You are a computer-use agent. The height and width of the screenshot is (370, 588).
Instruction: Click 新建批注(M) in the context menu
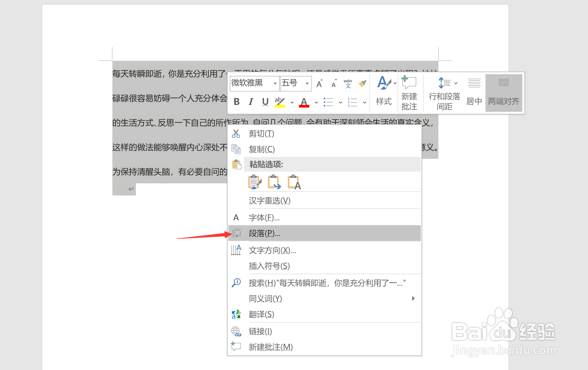click(x=324, y=347)
